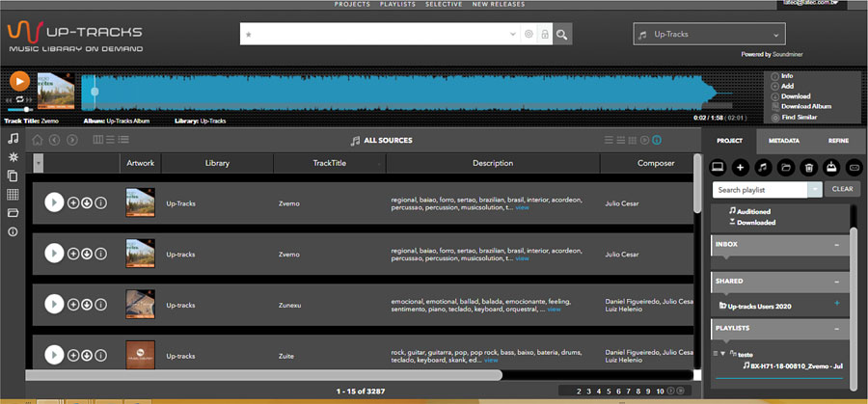The image size is (868, 404).
Task: Click the info sidebar icon
Action: point(13,231)
